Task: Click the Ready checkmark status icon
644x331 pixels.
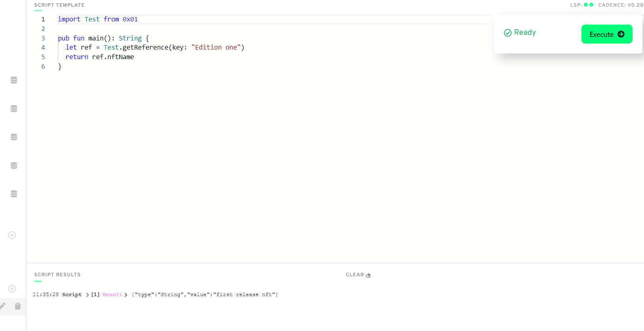Action: click(507, 33)
